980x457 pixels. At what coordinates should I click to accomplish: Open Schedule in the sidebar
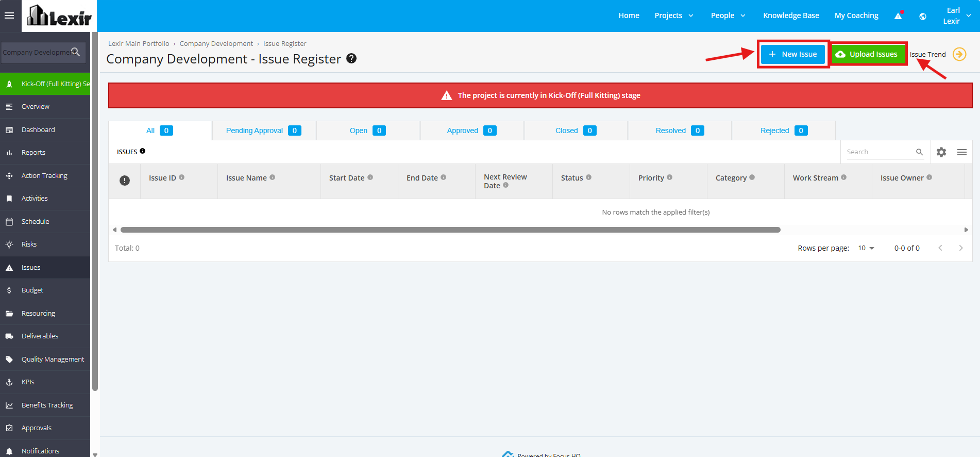(45, 221)
